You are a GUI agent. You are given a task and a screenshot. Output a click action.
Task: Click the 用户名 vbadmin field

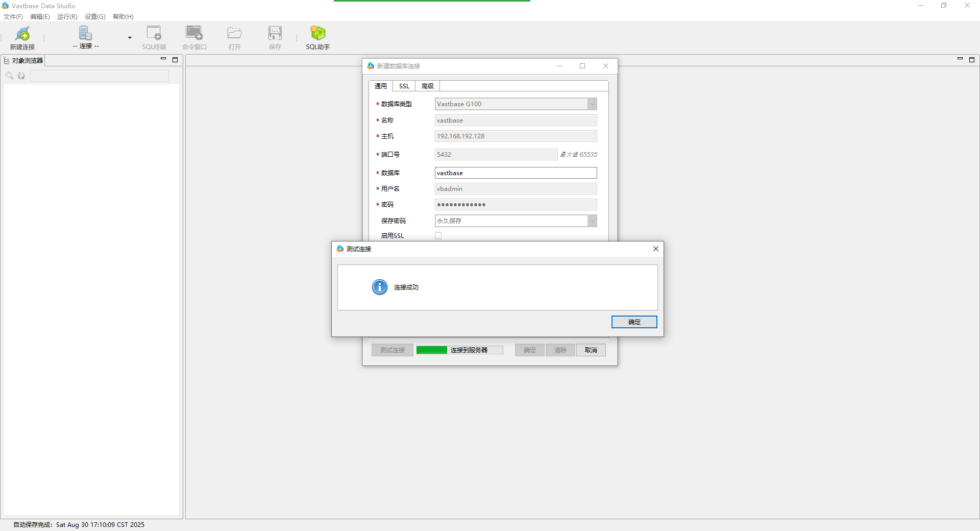click(516, 189)
